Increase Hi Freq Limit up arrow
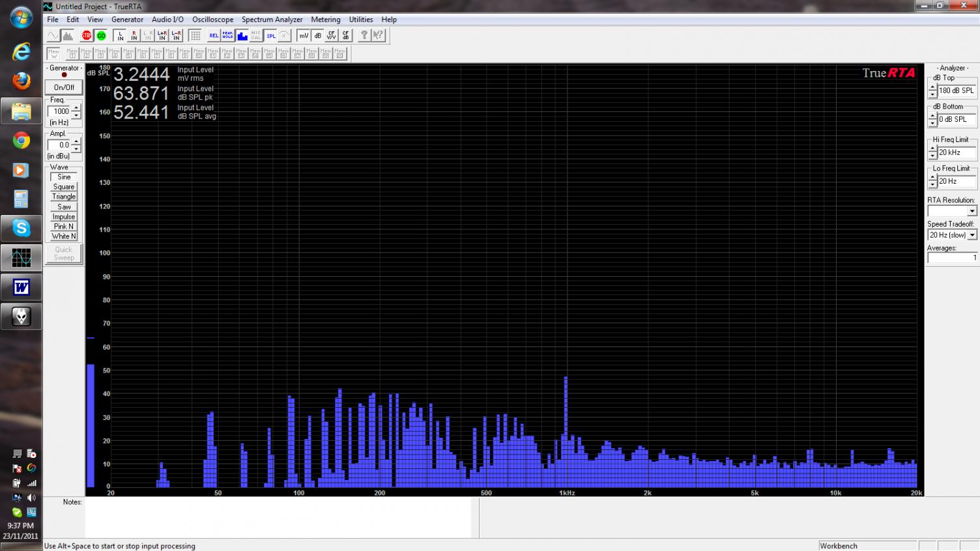 tap(932, 149)
